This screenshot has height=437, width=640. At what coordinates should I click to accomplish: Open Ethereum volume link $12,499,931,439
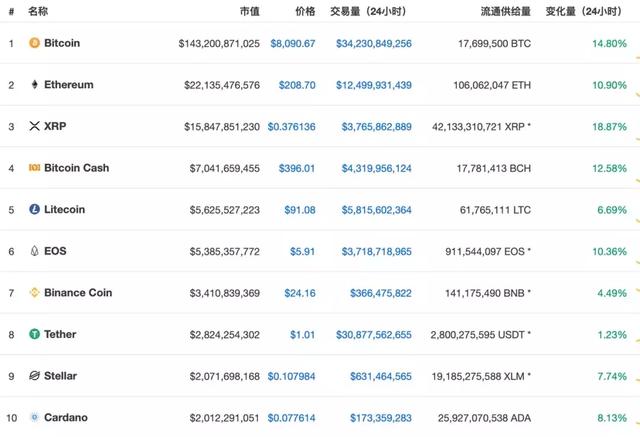pyautogui.click(x=373, y=85)
